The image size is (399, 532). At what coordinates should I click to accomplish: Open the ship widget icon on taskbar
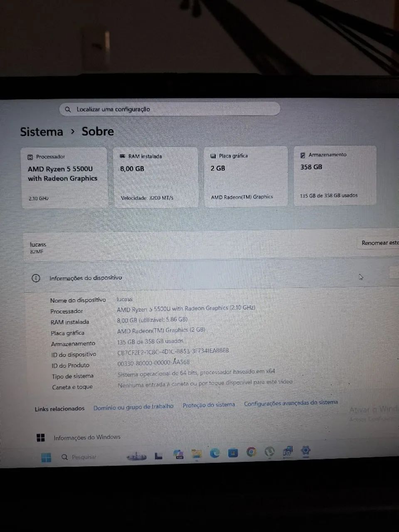[136, 456]
